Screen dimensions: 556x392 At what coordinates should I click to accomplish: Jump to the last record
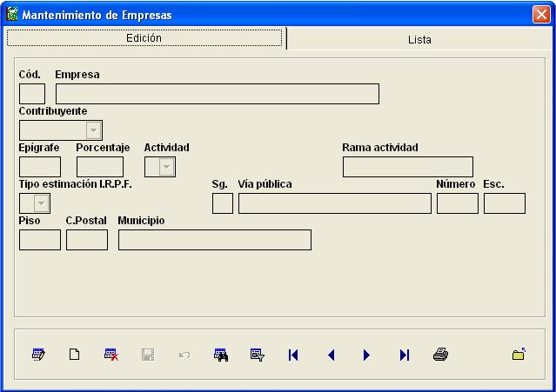405,355
